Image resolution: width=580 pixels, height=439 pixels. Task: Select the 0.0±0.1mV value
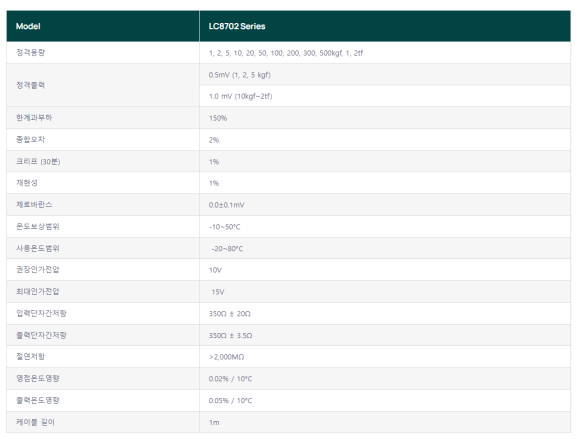[x=226, y=205]
